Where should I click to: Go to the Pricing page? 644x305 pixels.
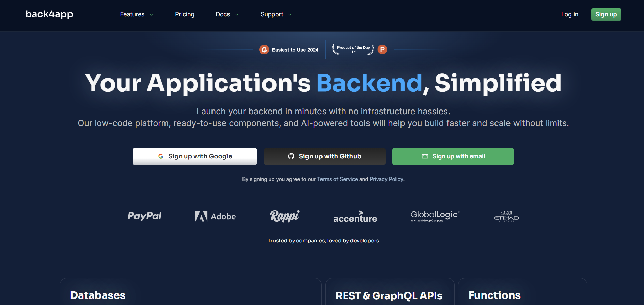pyautogui.click(x=185, y=14)
